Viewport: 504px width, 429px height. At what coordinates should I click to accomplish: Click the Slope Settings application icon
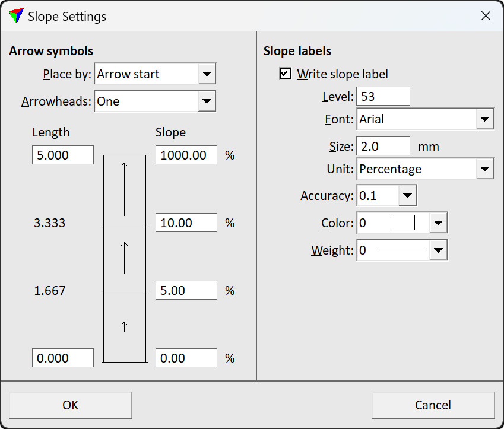15,16
